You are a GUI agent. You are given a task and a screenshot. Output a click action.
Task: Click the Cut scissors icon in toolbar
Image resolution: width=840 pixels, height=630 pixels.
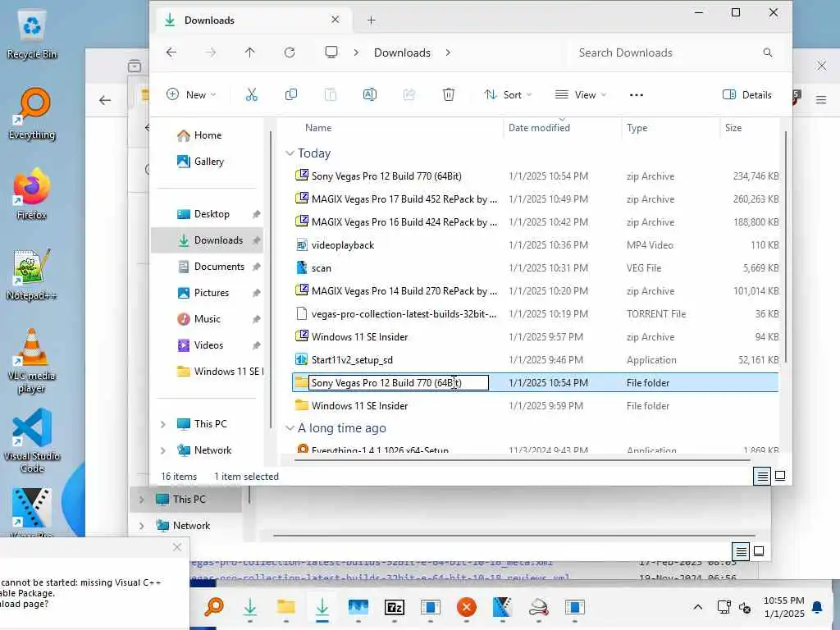251,95
